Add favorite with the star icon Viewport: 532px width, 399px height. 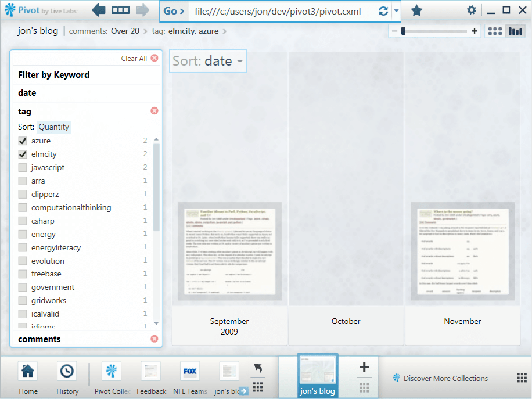coord(416,10)
